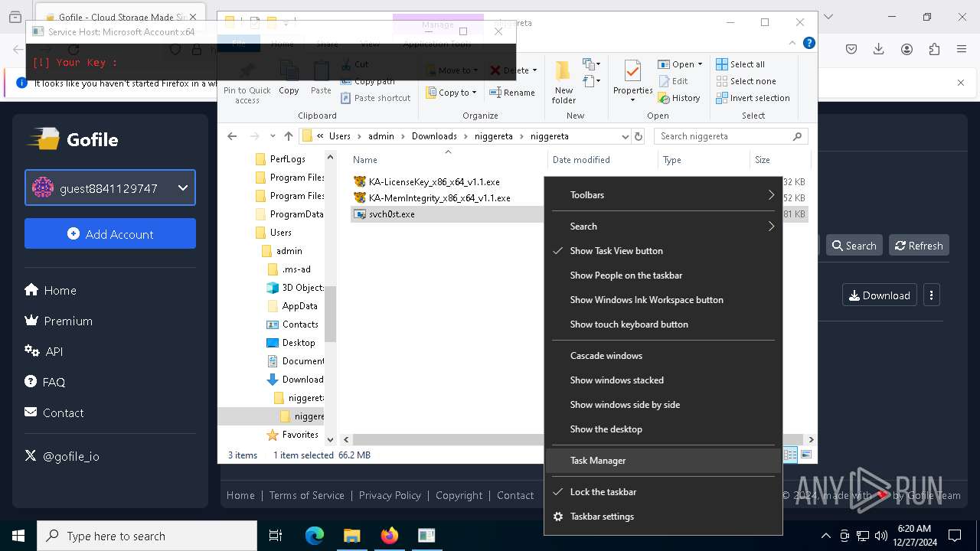This screenshot has width=980, height=551.
Task: Click Downloads in the address bar path
Action: click(434, 136)
